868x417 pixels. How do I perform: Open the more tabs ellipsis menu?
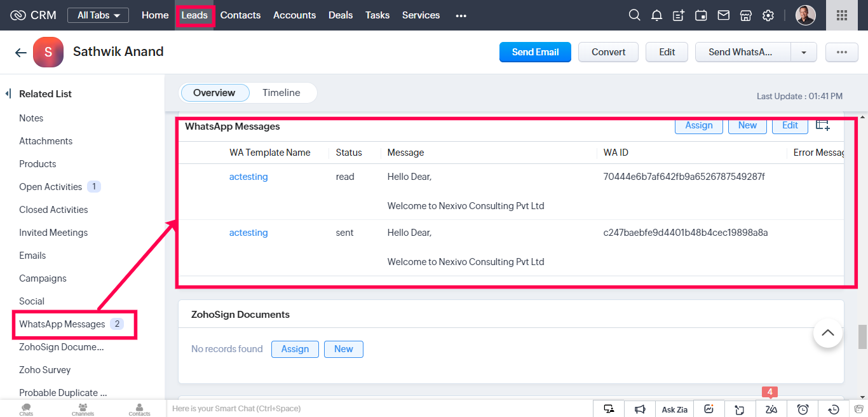point(461,15)
